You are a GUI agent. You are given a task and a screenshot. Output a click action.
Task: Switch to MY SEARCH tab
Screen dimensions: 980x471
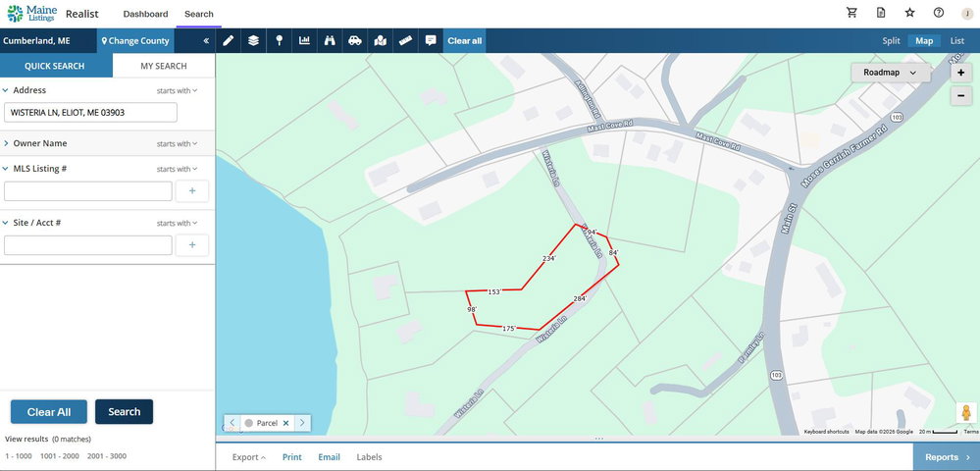(164, 66)
